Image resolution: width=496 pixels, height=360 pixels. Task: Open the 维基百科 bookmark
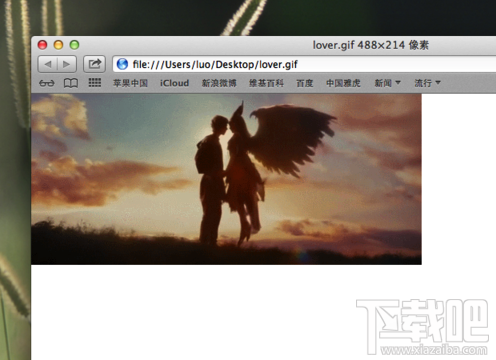click(266, 83)
